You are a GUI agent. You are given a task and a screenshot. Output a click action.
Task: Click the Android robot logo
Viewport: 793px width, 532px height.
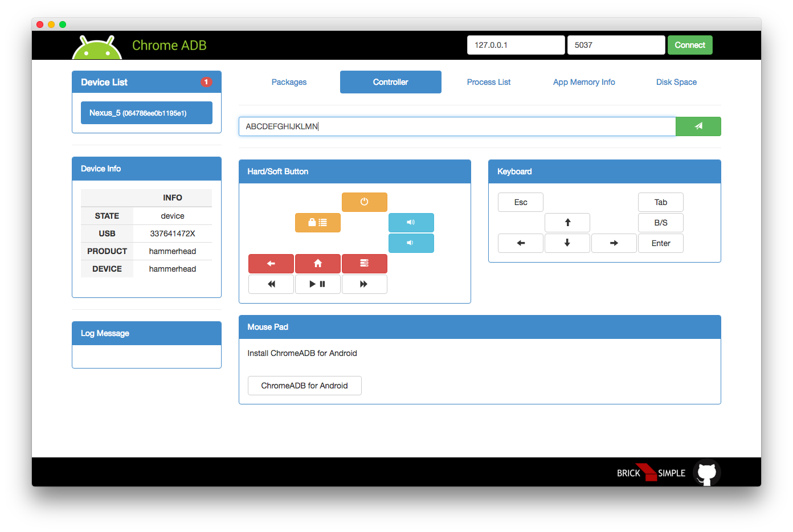(x=97, y=47)
